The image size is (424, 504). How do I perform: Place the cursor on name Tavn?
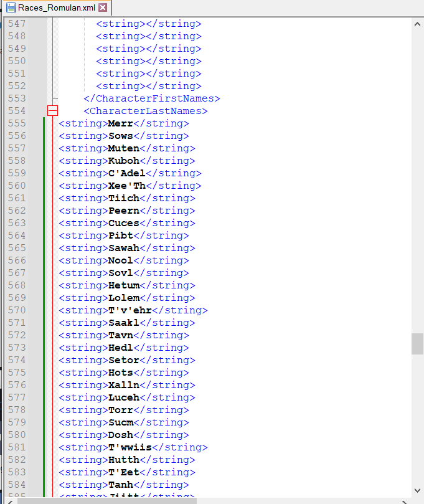120,335
